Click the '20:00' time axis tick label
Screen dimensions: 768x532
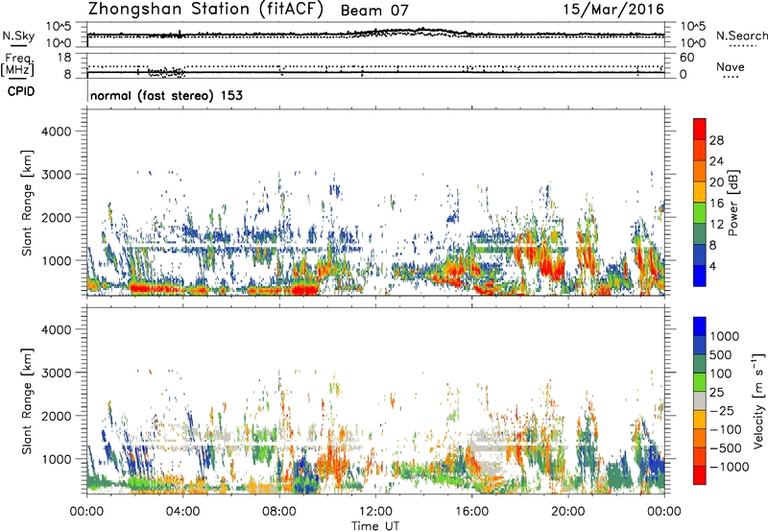[568, 512]
